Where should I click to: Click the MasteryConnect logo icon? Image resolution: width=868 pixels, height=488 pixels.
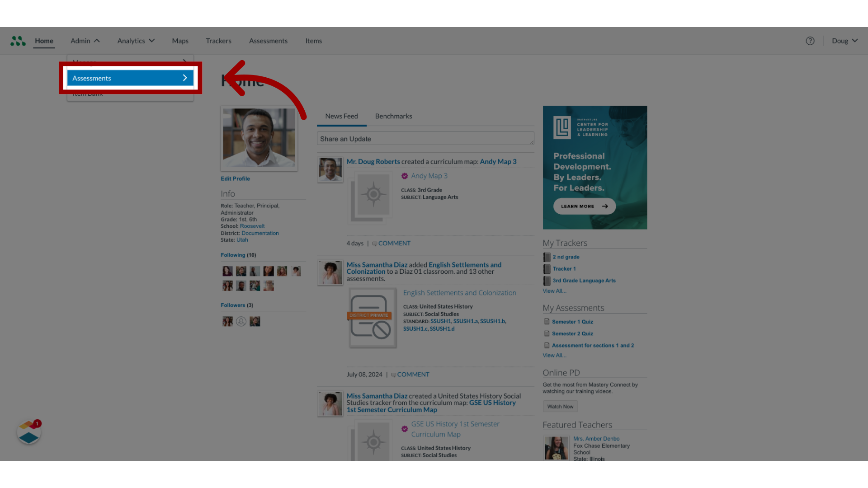[x=17, y=41]
